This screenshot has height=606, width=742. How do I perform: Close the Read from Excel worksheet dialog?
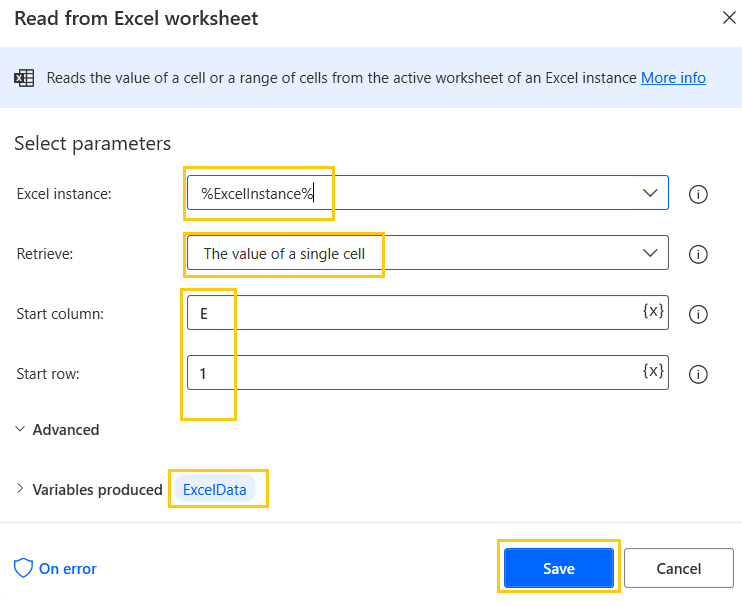[729, 18]
